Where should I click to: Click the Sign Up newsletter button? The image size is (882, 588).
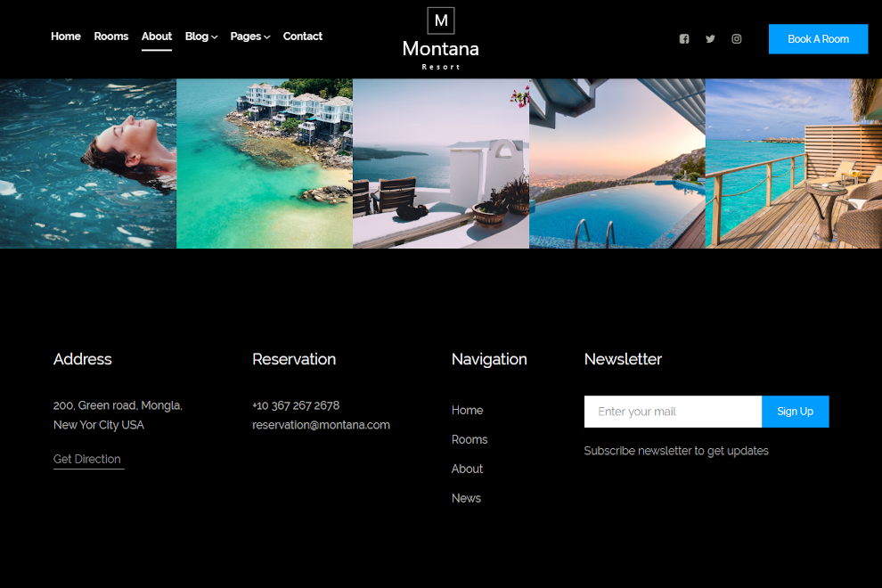coord(795,412)
